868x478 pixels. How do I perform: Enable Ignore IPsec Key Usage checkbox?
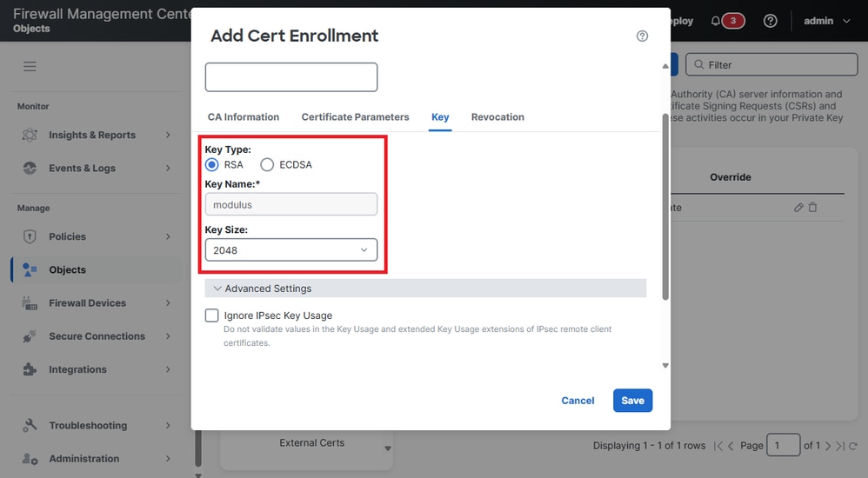pos(212,315)
